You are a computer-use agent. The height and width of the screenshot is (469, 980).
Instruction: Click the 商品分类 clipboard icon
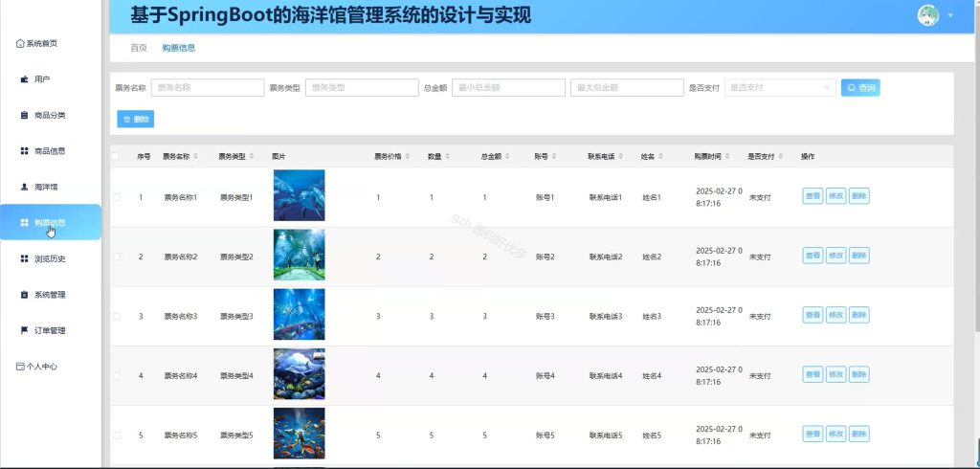tap(24, 115)
